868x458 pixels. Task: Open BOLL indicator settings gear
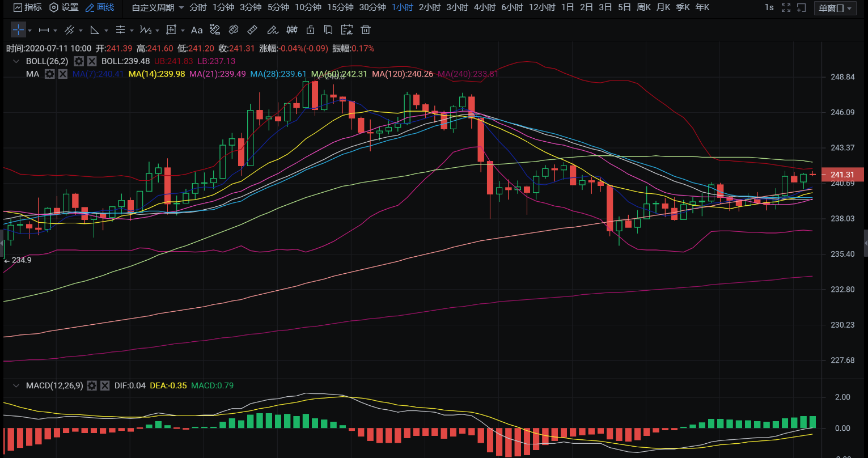click(79, 61)
